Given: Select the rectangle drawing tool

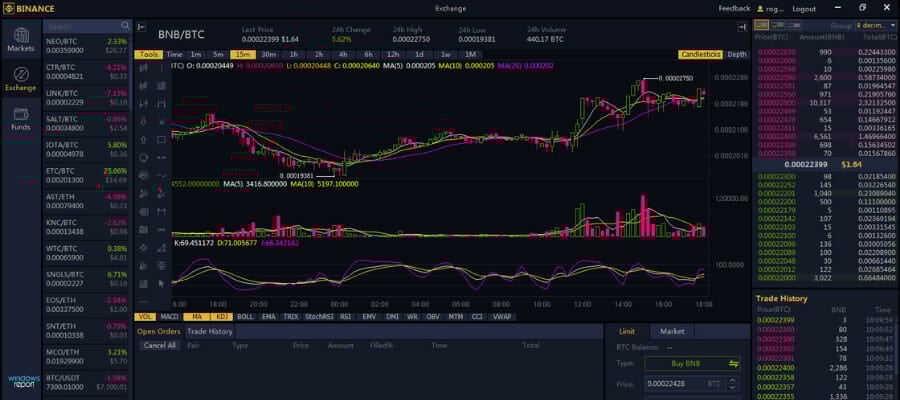Looking at the screenshot, I should coord(161,139).
